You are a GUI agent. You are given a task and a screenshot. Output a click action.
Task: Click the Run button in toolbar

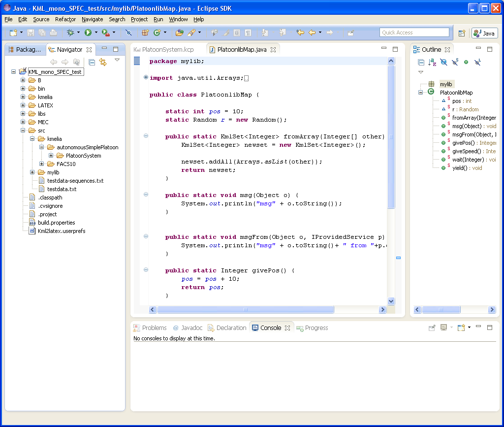pyautogui.click(x=88, y=33)
